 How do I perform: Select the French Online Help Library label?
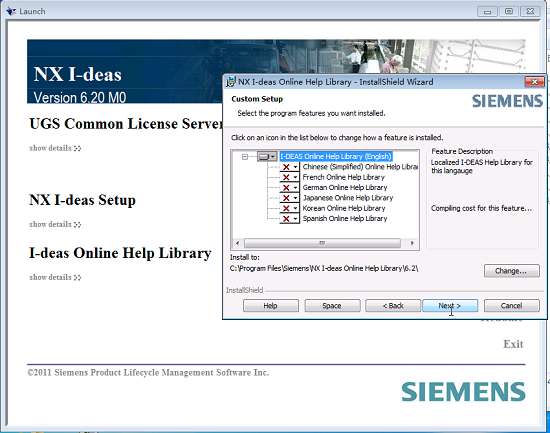point(344,177)
